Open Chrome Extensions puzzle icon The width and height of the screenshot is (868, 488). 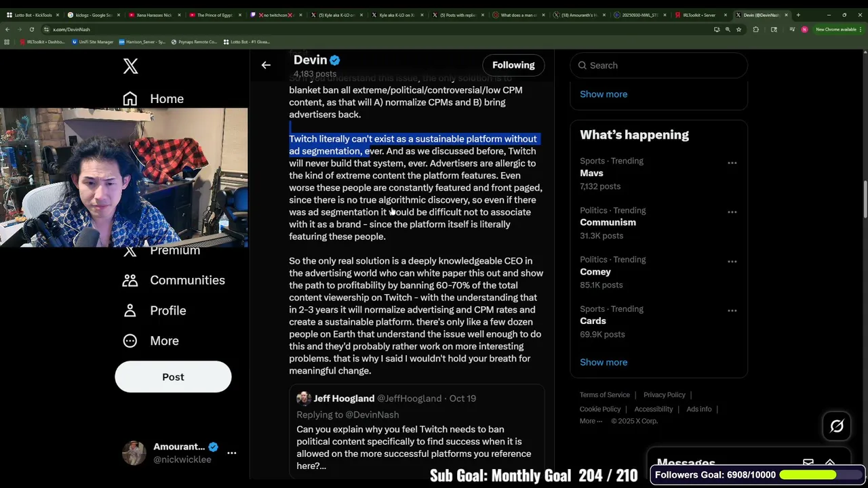[x=756, y=29]
